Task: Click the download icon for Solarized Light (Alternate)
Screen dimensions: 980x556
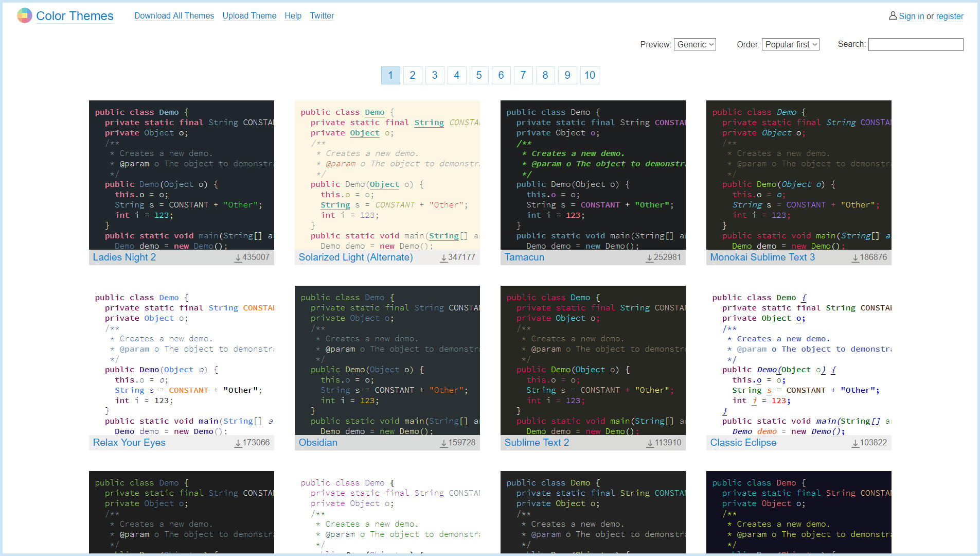Action: 444,257
